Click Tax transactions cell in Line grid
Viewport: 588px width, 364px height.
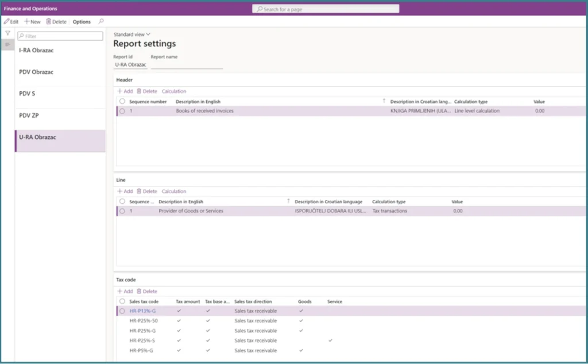coord(390,211)
